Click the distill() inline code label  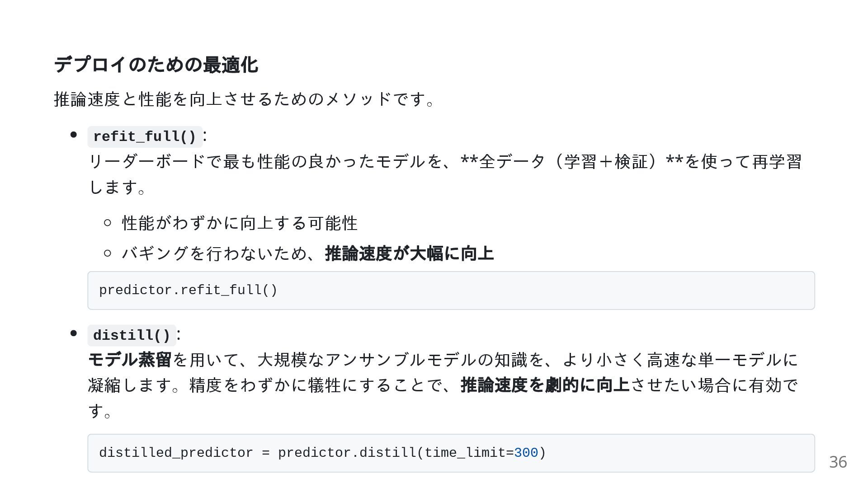point(132,335)
